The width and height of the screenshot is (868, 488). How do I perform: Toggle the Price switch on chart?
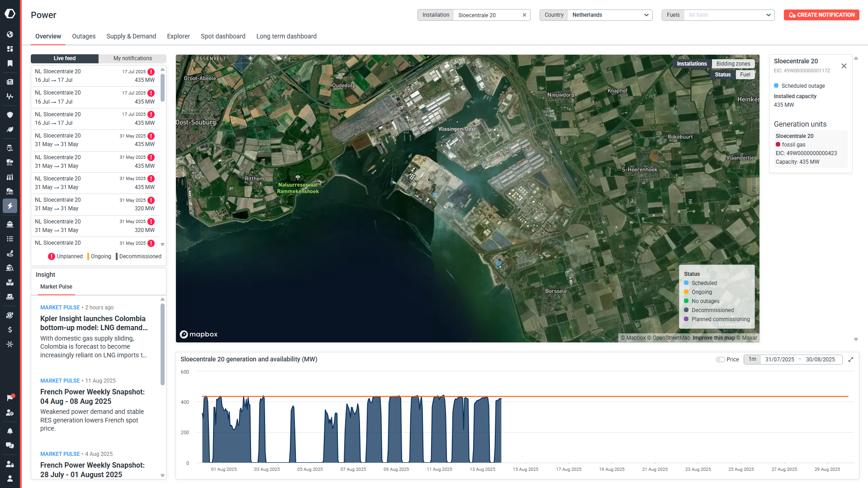click(720, 360)
